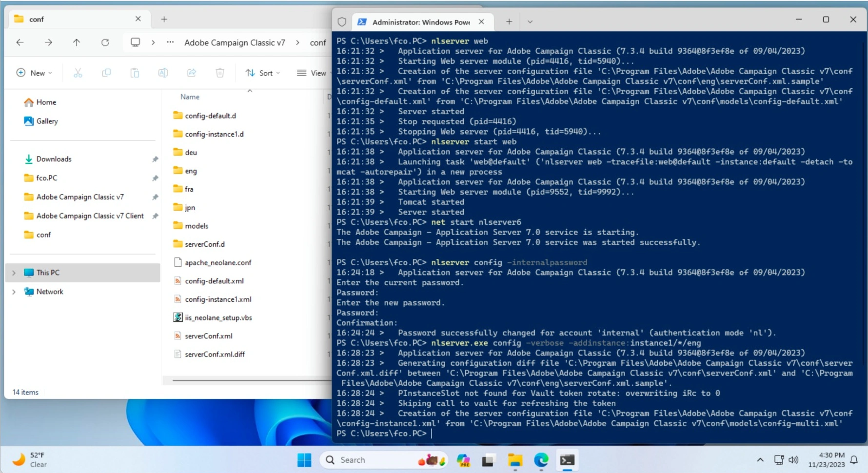Open the Windows Start menu
868x473 pixels.
coord(304,460)
